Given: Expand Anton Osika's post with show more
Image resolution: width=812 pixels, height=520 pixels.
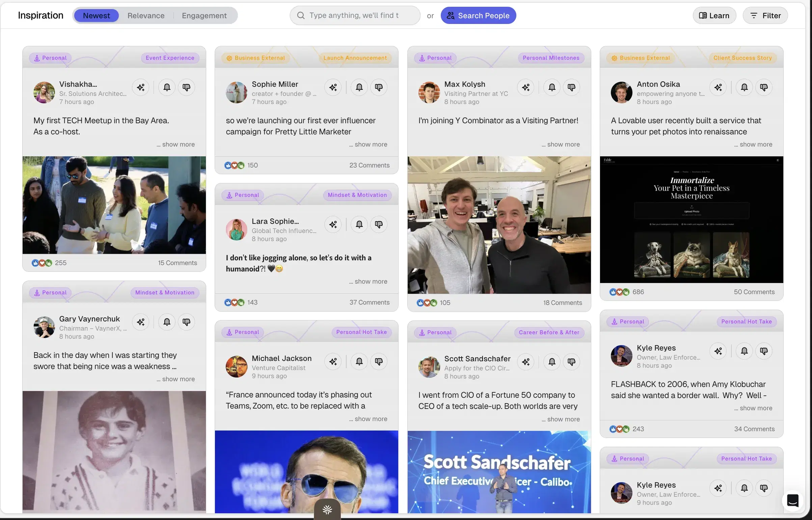Looking at the screenshot, I should tap(753, 145).
